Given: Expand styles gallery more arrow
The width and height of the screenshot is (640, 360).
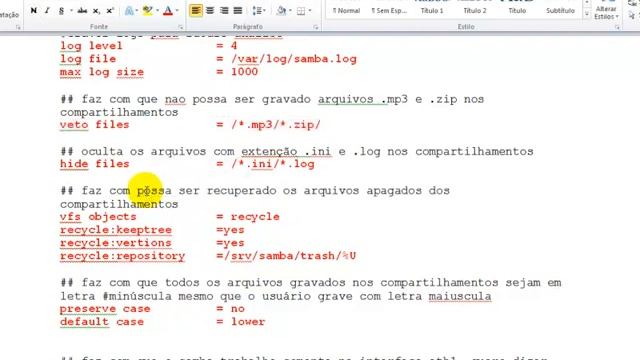Looking at the screenshot, I should (587, 14).
